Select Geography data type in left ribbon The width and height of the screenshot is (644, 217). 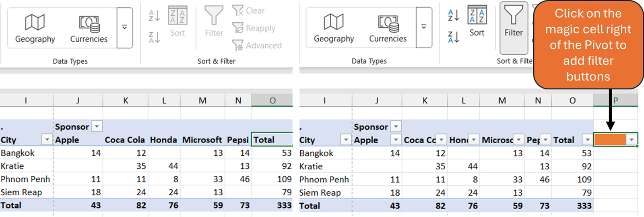tap(35, 28)
